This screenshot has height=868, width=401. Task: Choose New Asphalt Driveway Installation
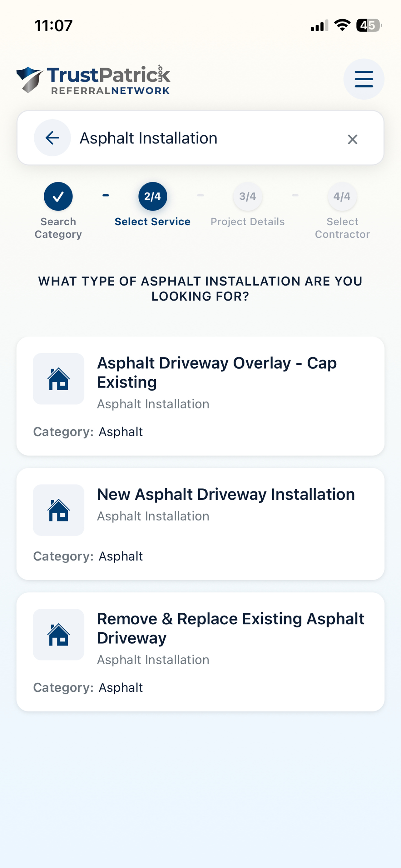(200, 524)
